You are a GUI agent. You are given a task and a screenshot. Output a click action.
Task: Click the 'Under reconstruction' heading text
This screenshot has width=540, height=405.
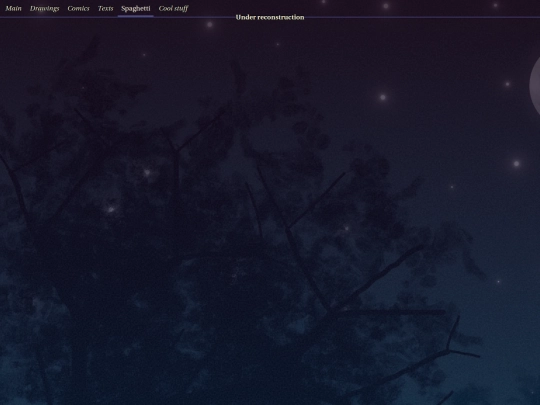pos(270,17)
